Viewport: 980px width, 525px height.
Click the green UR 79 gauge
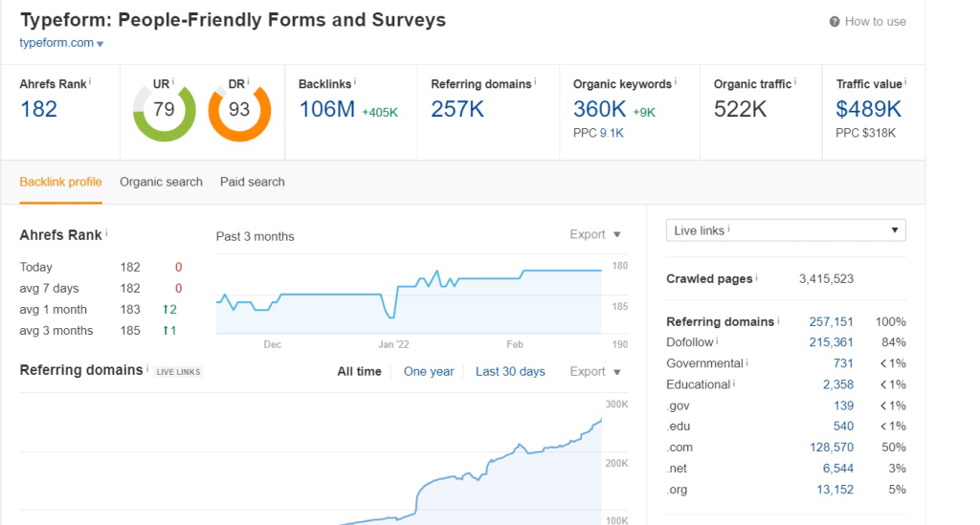click(164, 110)
